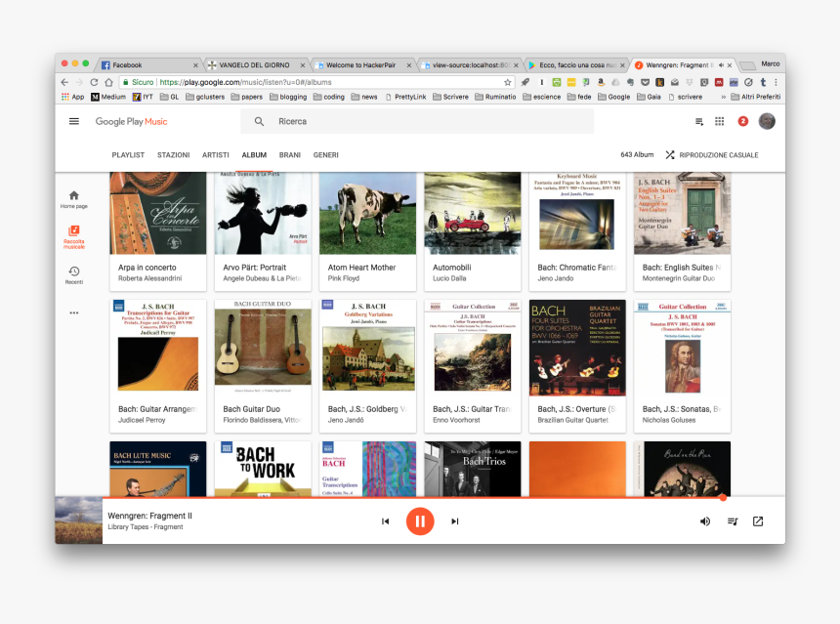The height and width of the screenshot is (624, 840).
Task: Open the PrettyLink bookmark
Action: (x=405, y=97)
